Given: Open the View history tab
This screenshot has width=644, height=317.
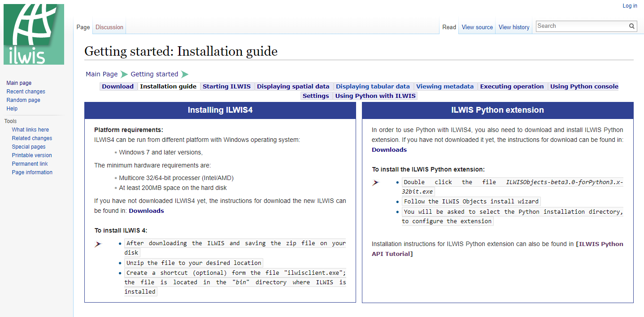Looking at the screenshot, I should pyautogui.click(x=513, y=27).
